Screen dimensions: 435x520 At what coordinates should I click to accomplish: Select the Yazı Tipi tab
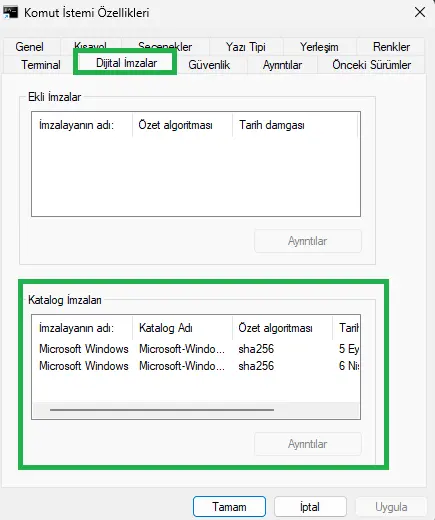[246, 47]
